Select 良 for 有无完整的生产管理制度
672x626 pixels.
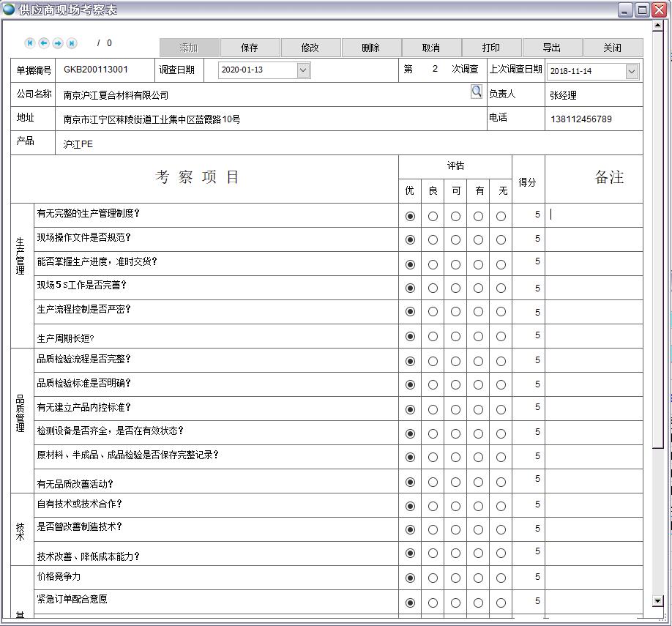click(x=433, y=216)
